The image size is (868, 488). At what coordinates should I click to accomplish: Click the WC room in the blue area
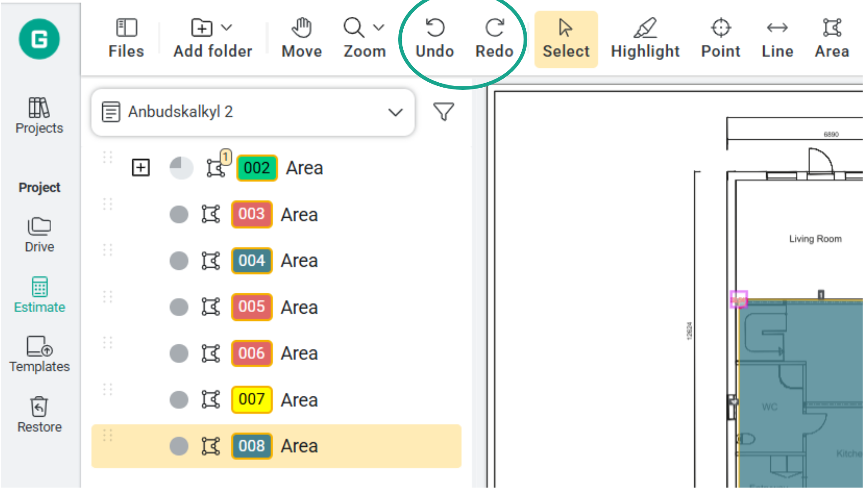pyautogui.click(x=769, y=407)
